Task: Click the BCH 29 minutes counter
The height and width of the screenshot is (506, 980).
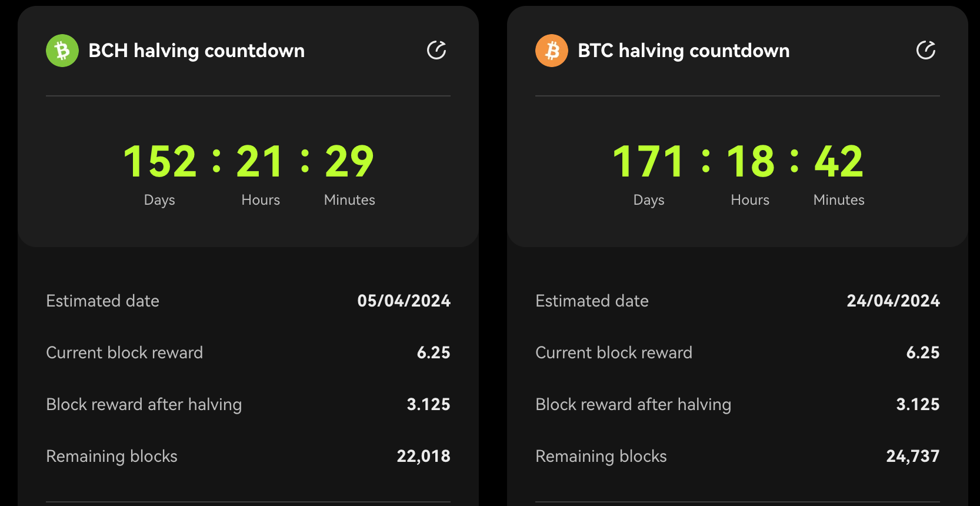Action: coord(349,161)
